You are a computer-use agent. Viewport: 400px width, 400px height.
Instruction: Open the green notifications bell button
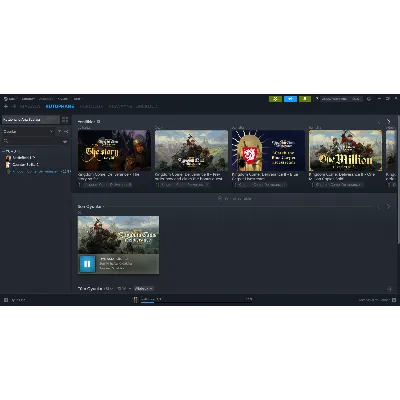(305, 99)
